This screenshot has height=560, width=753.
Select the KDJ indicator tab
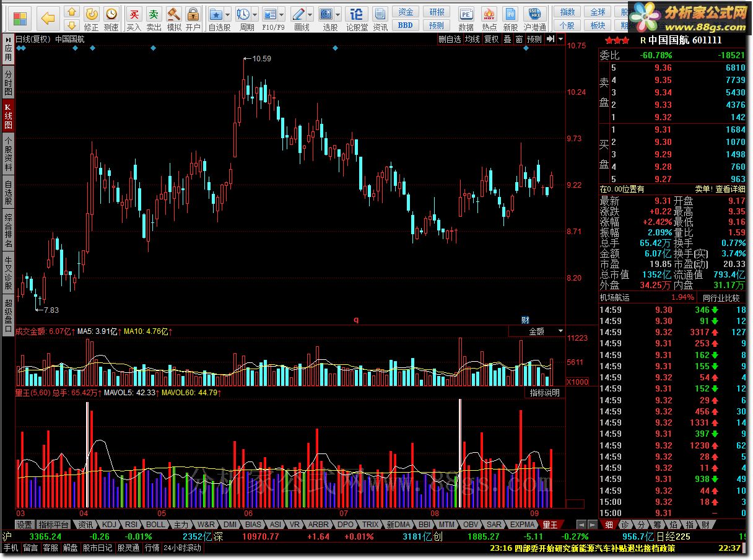click(108, 525)
